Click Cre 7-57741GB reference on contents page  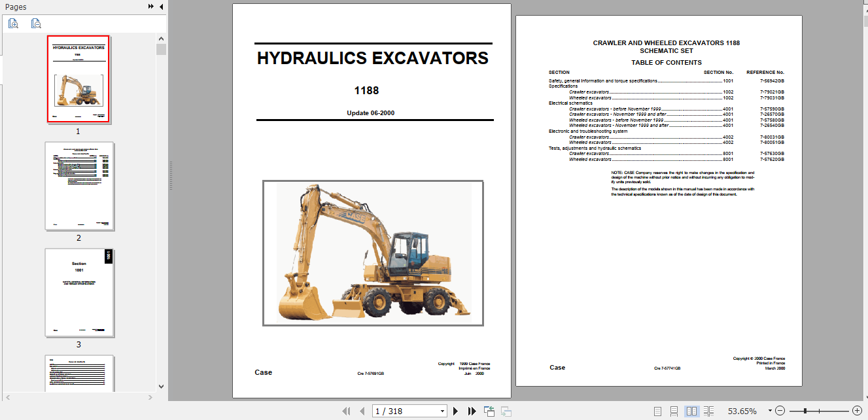[x=667, y=369]
